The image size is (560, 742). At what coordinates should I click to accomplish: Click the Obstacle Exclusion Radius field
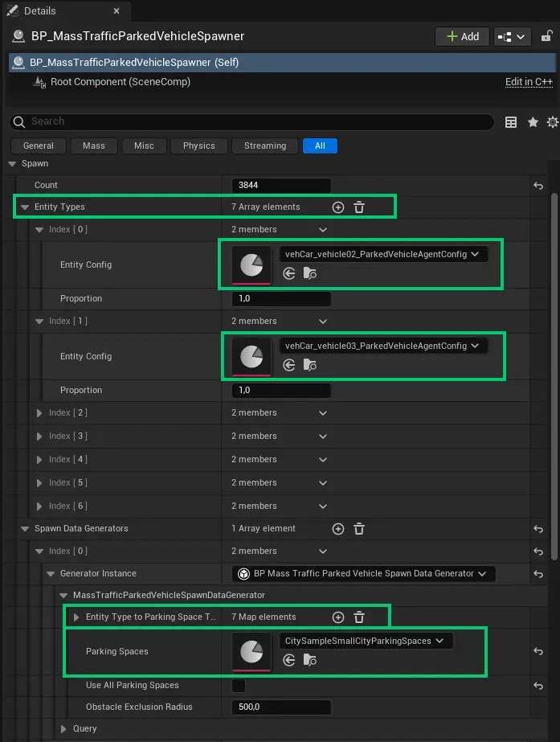[x=280, y=707]
